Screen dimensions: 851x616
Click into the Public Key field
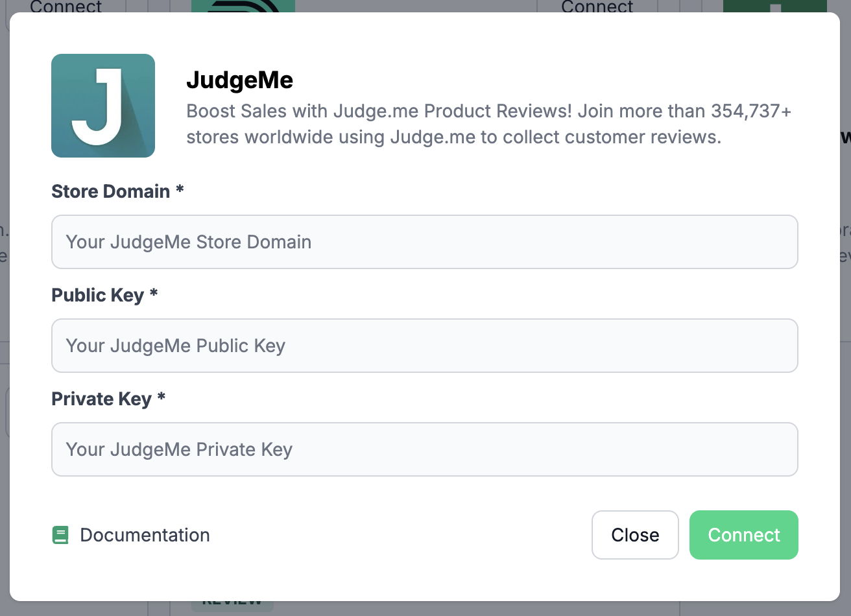(424, 346)
